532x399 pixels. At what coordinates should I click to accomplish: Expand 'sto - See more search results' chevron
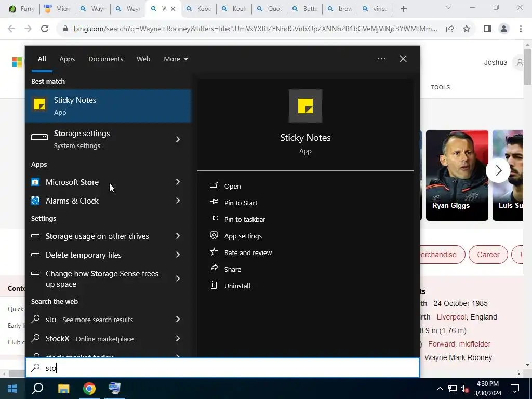(178, 320)
